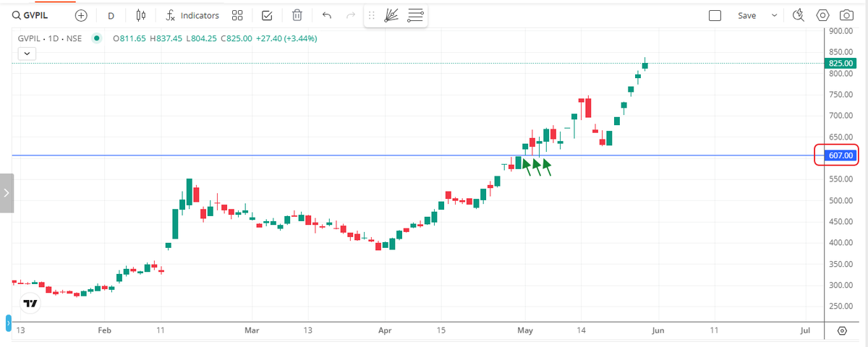This screenshot has width=868, height=347.
Task: Click the TradingView logo on the chart
Action: [x=30, y=304]
